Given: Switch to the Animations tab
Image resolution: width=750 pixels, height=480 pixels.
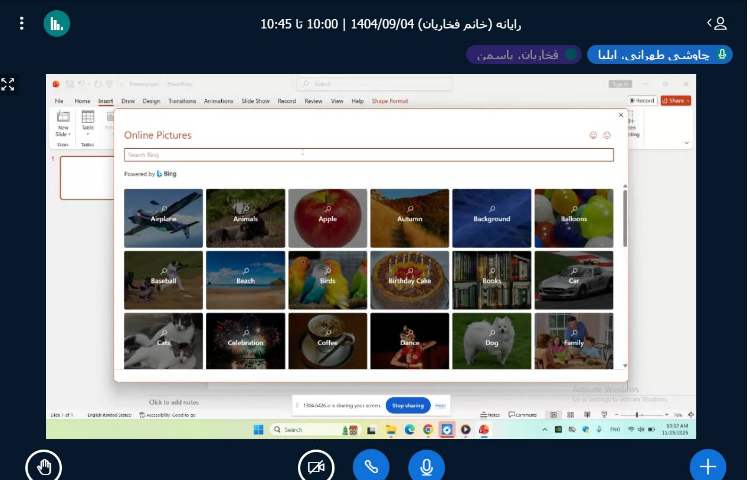Looking at the screenshot, I should (x=219, y=101).
